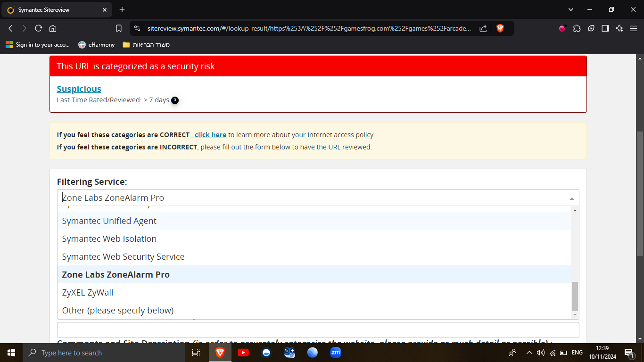
Task: Open 'Sign in to your acco...' bookmark
Action: click(x=38, y=45)
